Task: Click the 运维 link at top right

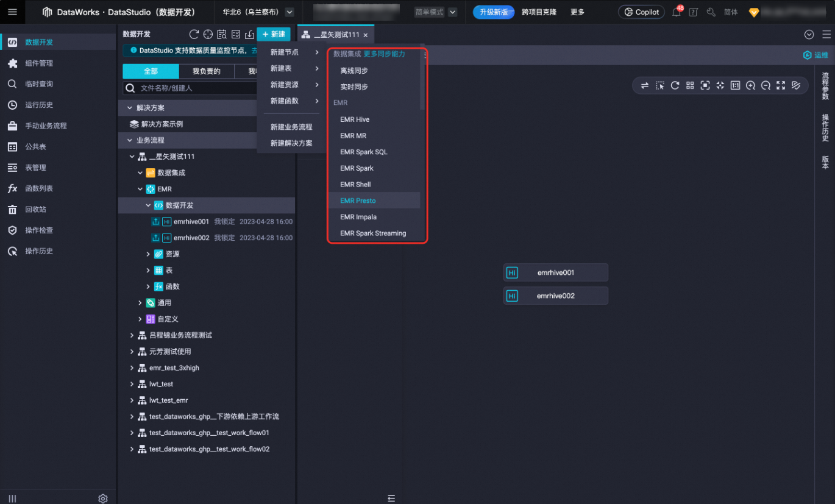Action: click(816, 55)
